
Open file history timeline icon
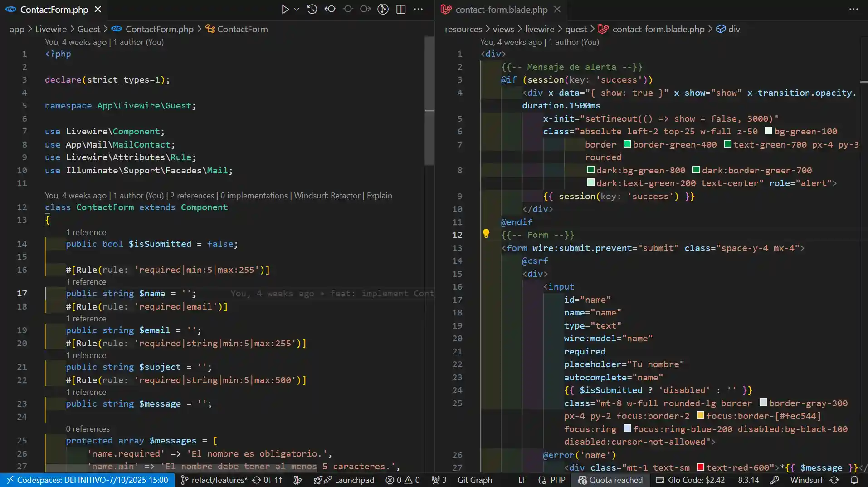[312, 9]
